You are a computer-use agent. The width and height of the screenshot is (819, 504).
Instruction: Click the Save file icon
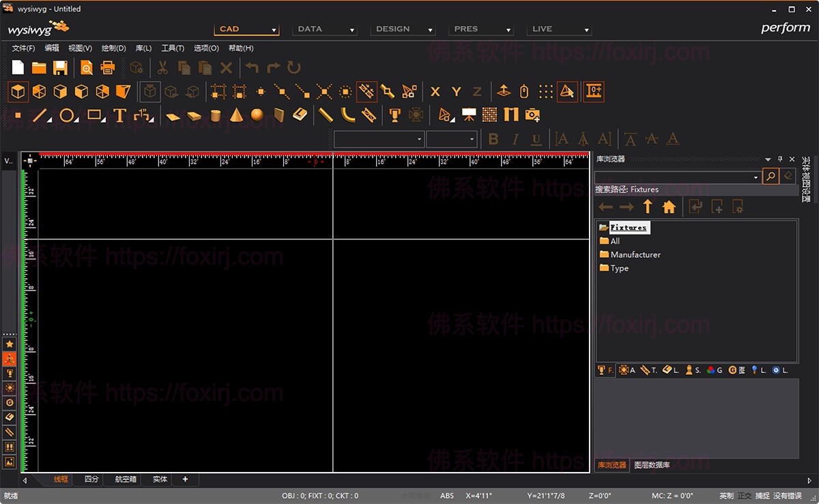[x=60, y=68]
